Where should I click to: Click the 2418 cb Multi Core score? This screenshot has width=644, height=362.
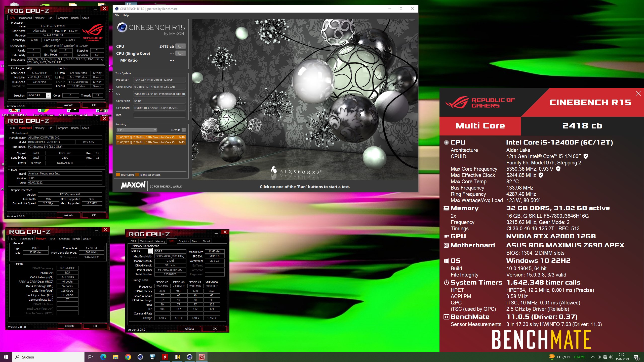582,126
